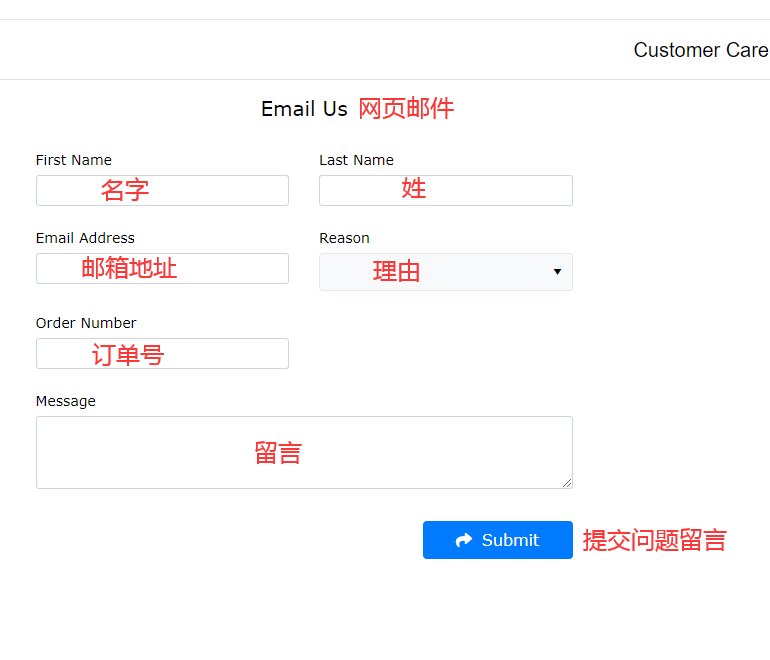Click the "Message" field label
Screen dimensions: 770x660
click(66, 401)
